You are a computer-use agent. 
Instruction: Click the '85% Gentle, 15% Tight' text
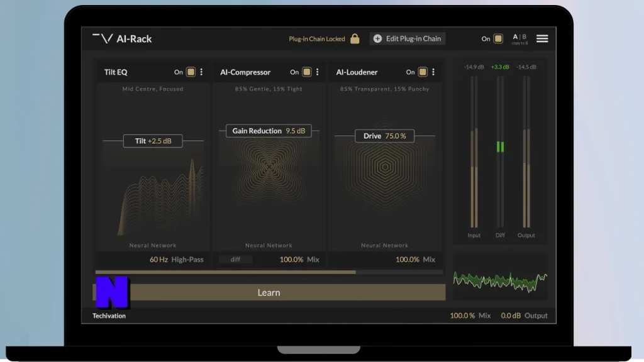[x=269, y=89]
